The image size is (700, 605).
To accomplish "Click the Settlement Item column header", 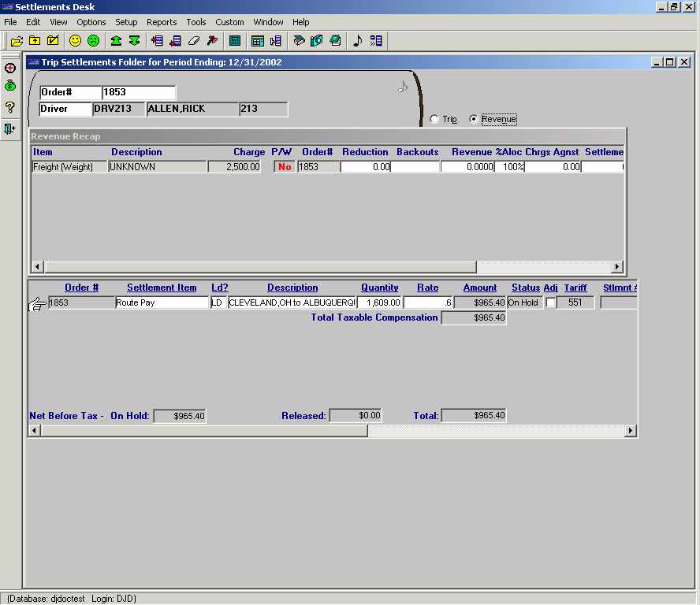I will 162,288.
